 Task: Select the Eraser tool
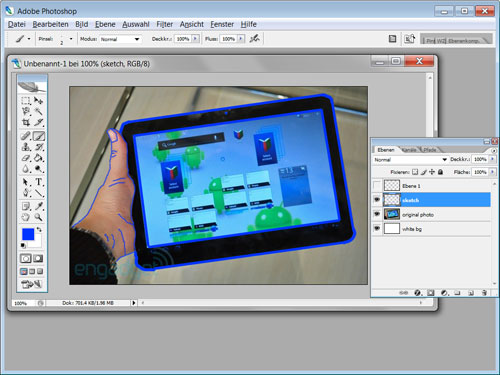pos(26,158)
